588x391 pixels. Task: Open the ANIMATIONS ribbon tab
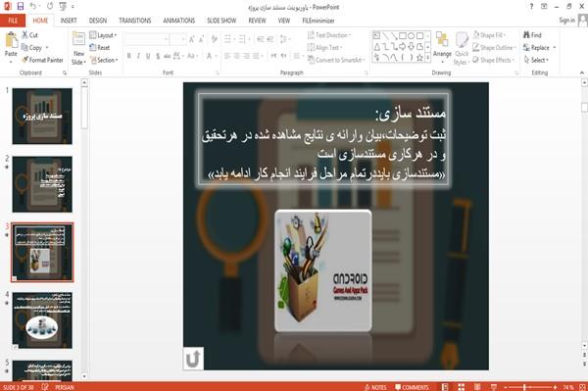click(x=179, y=21)
